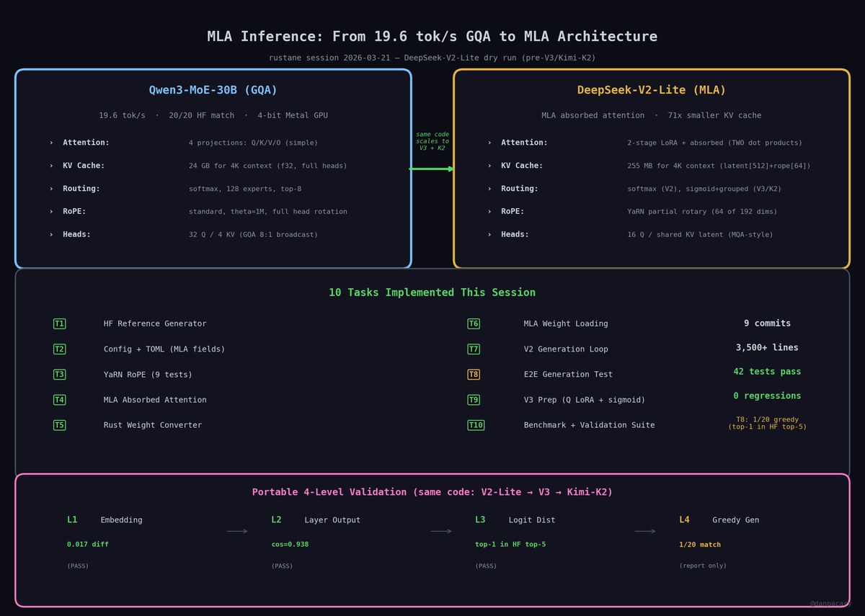Click 'YaRN RoPE (9 tests)'
Image resolution: width=865 pixels, height=616 pixels.
[148, 374]
